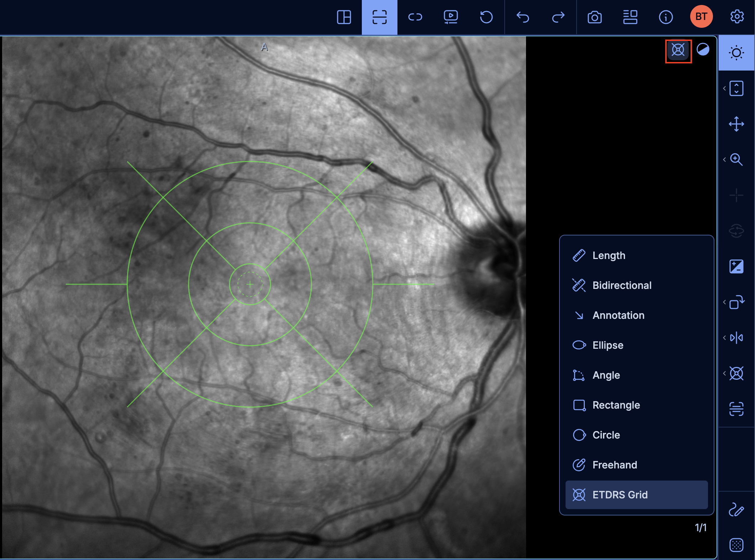755x560 pixels.
Task: Click the dotted square icon at sidebar bottom
Action: 736,545
